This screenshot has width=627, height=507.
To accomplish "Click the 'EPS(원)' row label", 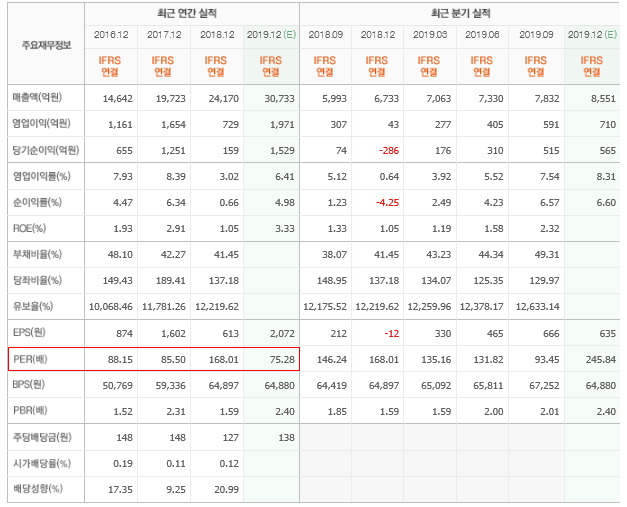I will click(29, 333).
